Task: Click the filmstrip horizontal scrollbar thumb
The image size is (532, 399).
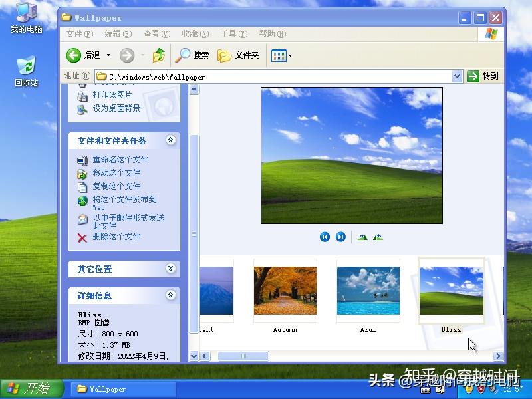Action: pos(243,356)
